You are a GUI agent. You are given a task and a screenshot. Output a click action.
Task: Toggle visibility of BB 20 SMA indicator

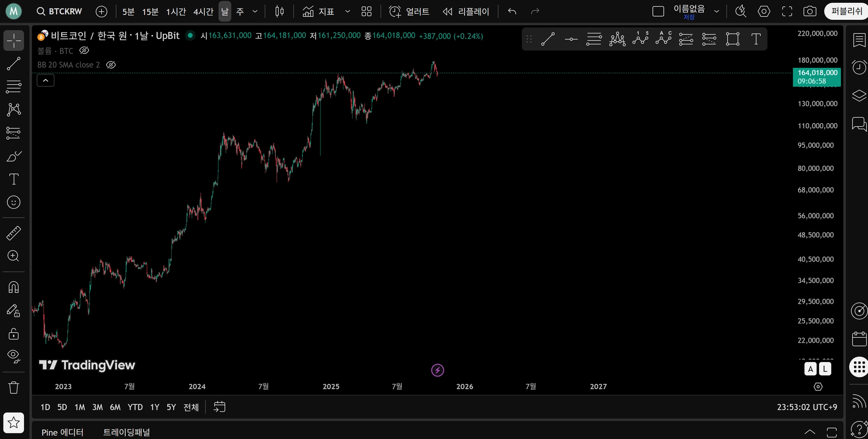pyautogui.click(x=111, y=65)
